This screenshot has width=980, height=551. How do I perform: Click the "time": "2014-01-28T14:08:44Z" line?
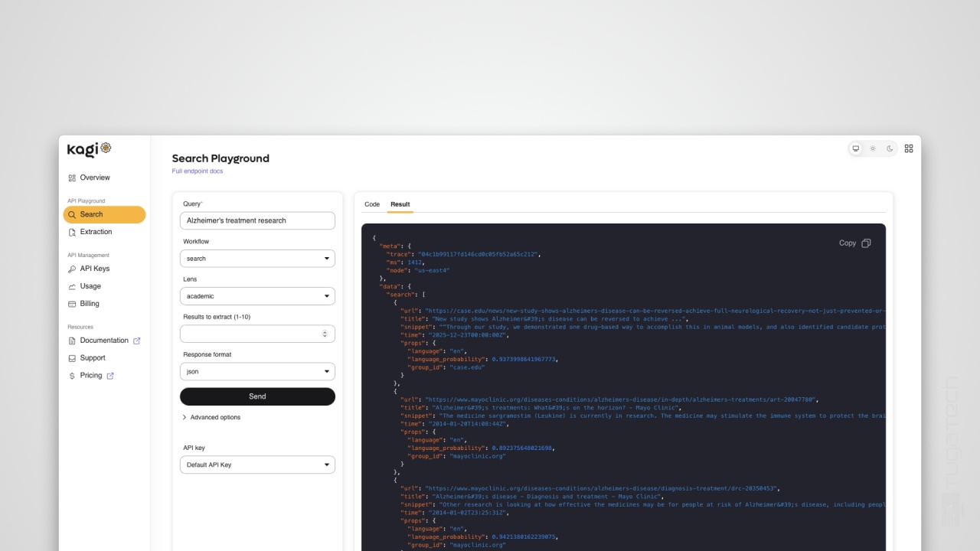click(x=454, y=424)
